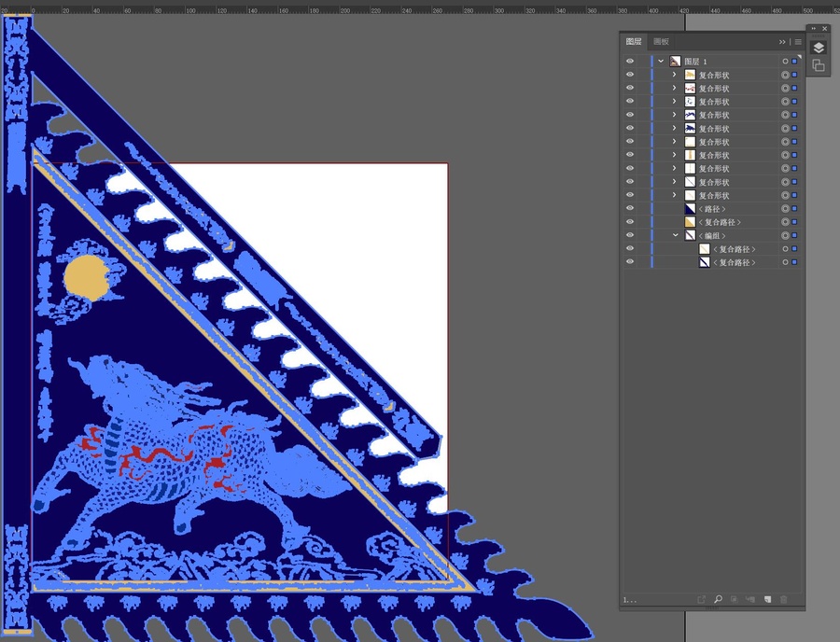Collapse panel via the >> arrows beside 画板
Viewport: 840px width, 642px height.
click(782, 42)
